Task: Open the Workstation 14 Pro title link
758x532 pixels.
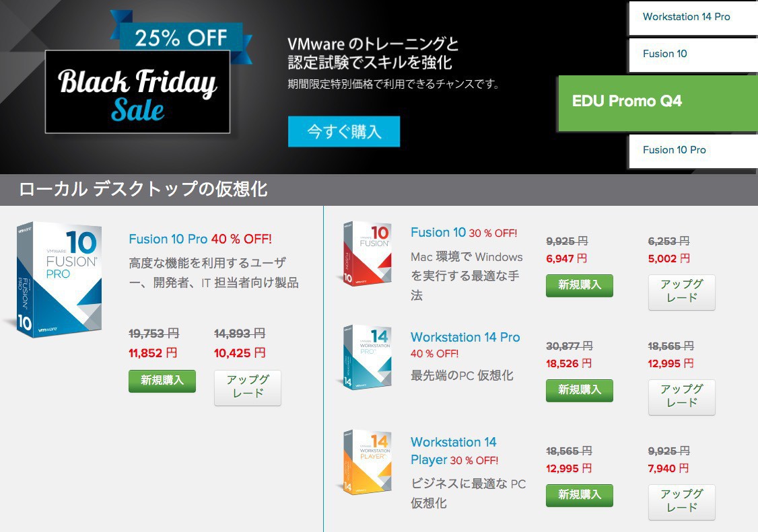Action: click(x=465, y=338)
